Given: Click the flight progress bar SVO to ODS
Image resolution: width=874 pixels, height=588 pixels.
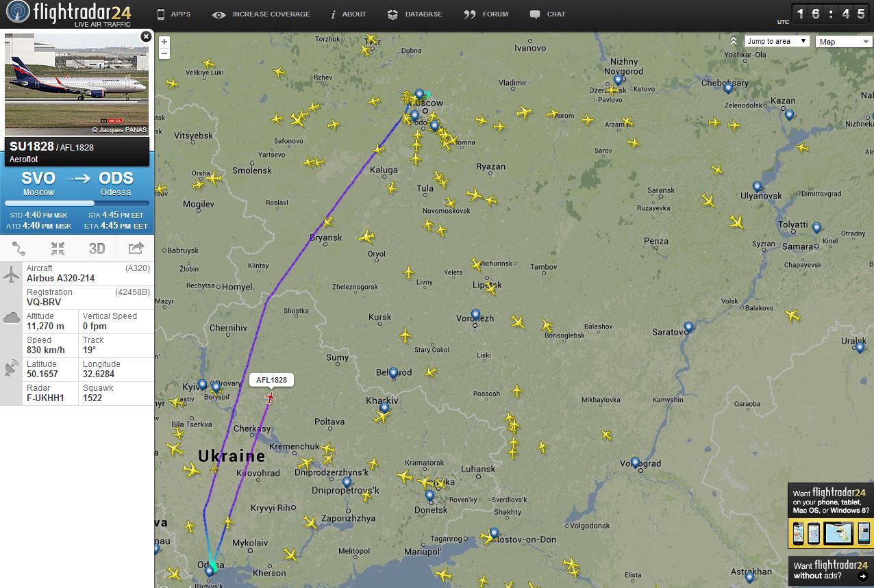Looking at the screenshot, I should pos(77,203).
